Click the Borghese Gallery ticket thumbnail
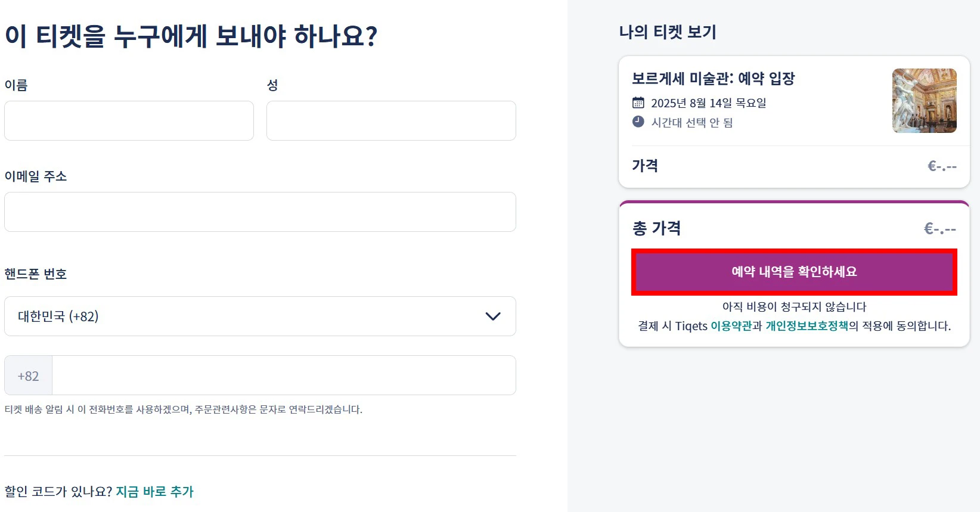 coord(924,100)
